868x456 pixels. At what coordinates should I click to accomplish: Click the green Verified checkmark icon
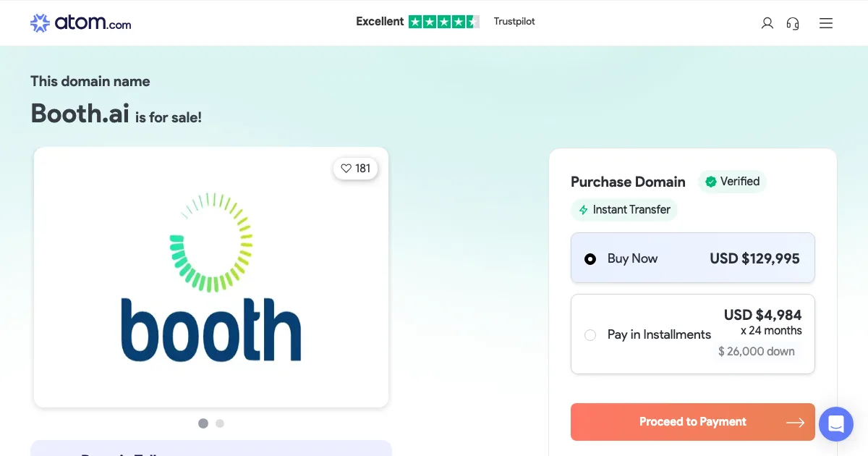tap(711, 182)
